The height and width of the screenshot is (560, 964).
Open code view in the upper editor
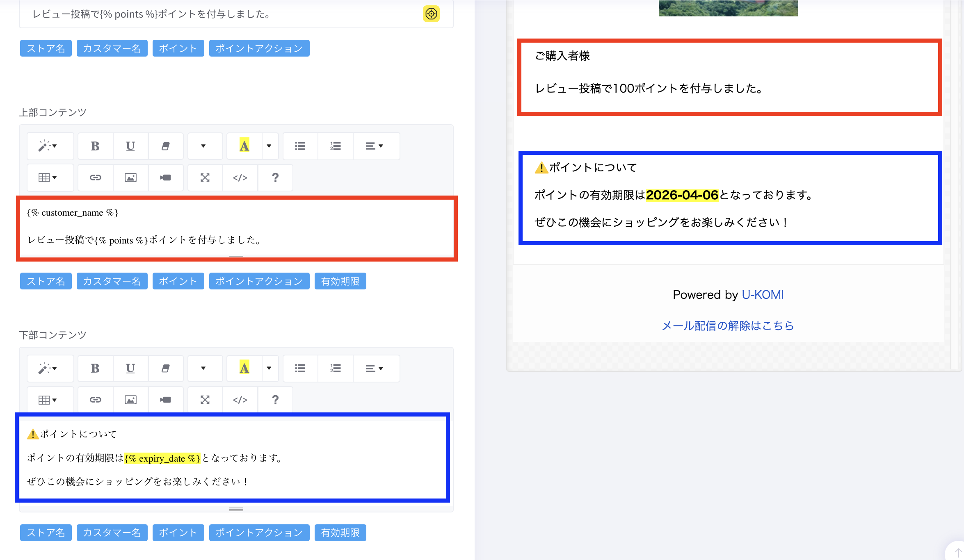240,178
